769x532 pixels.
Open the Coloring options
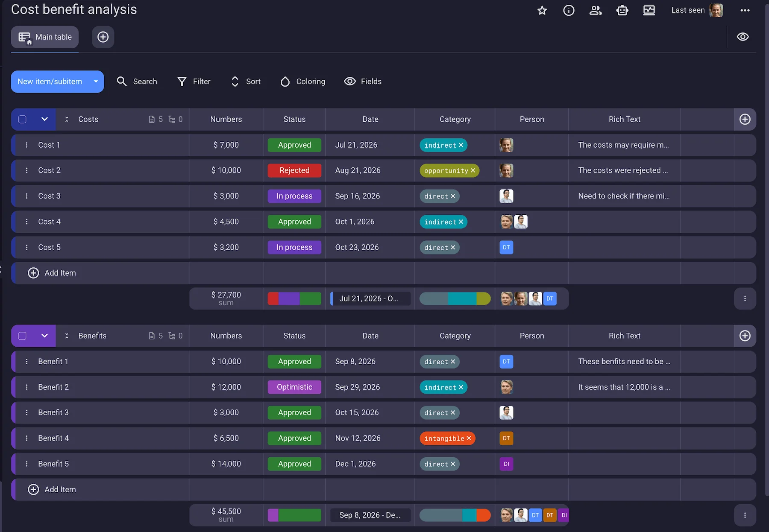303,82
